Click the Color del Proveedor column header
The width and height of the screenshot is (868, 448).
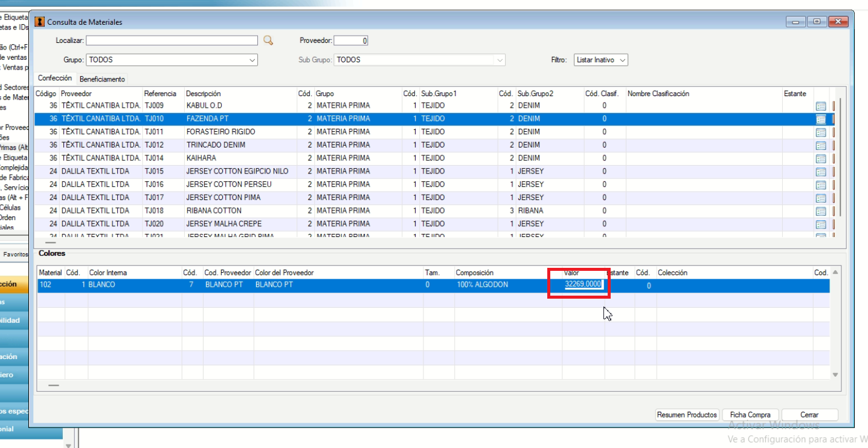[x=285, y=273]
